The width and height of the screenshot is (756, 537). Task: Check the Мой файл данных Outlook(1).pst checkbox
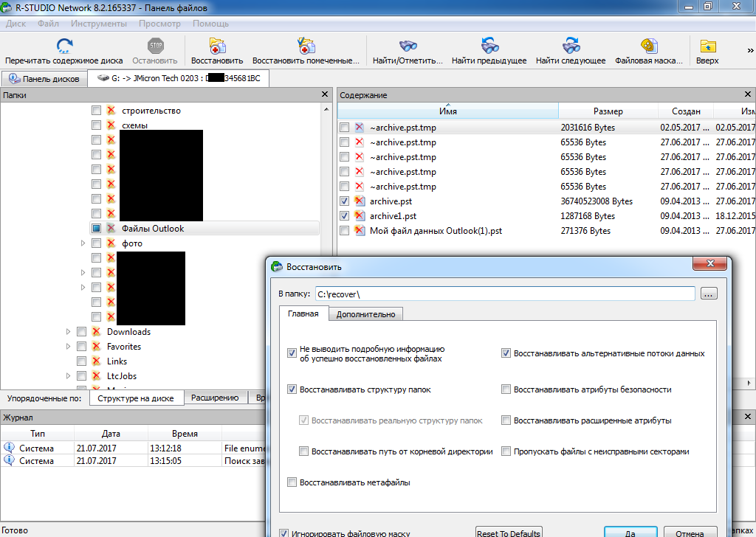click(344, 231)
